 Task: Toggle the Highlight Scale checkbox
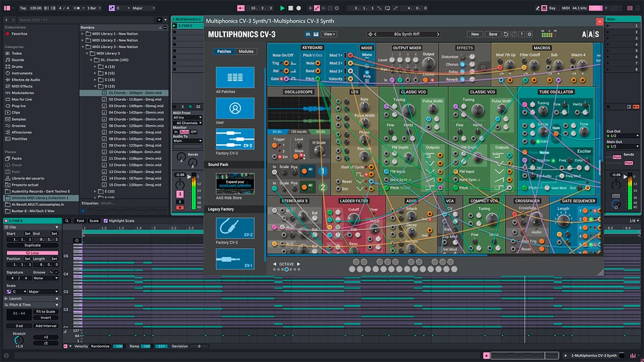click(105, 220)
